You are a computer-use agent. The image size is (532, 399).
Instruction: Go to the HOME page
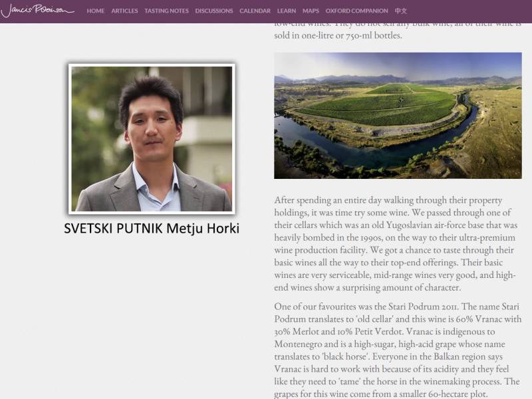tap(95, 11)
